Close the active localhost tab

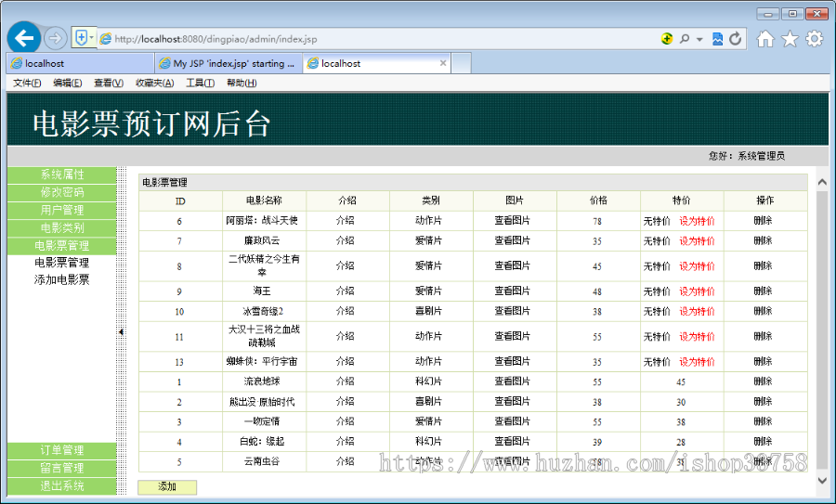(442, 63)
